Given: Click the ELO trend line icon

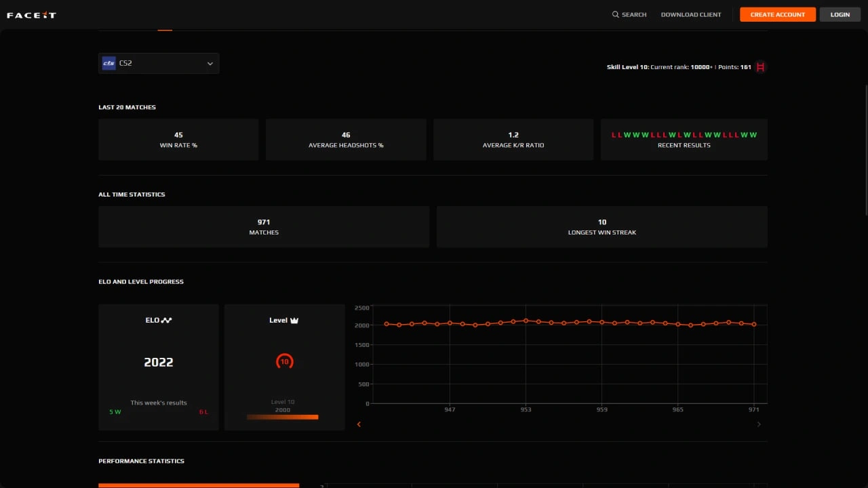Looking at the screenshot, I should tap(167, 321).
